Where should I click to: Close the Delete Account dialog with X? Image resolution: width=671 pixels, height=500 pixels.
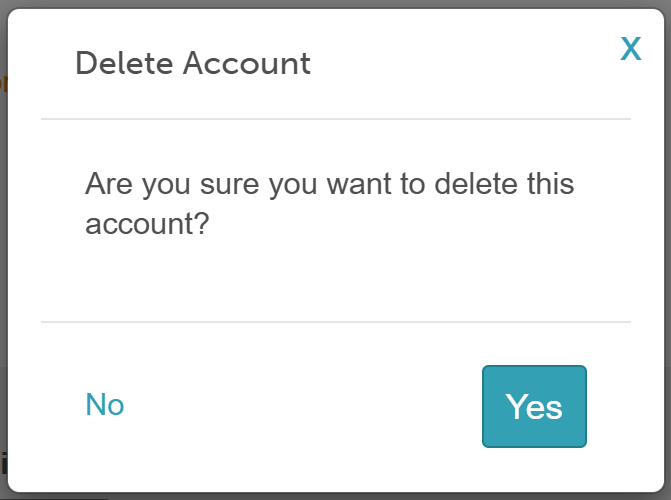pyautogui.click(x=631, y=48)
